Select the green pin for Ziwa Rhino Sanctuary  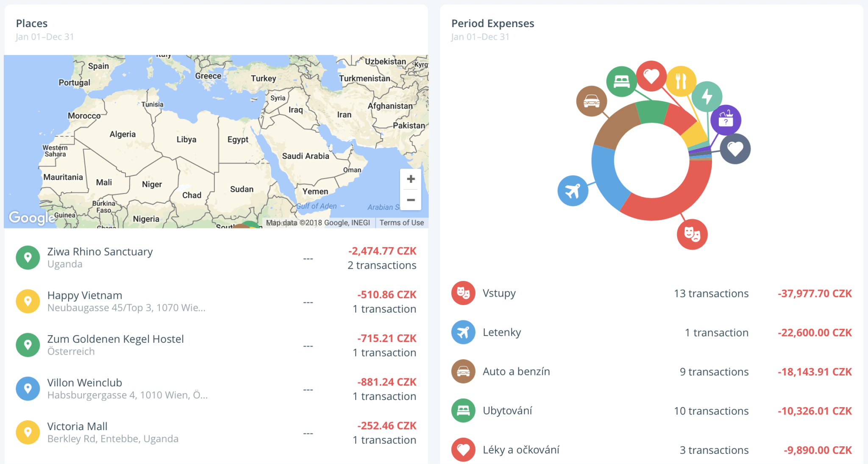click(x=28, y=257)
